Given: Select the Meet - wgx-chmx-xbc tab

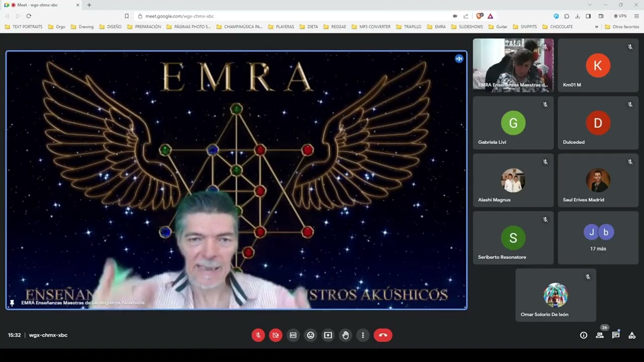Looking at the screenshot, I should tap(42, 5).
